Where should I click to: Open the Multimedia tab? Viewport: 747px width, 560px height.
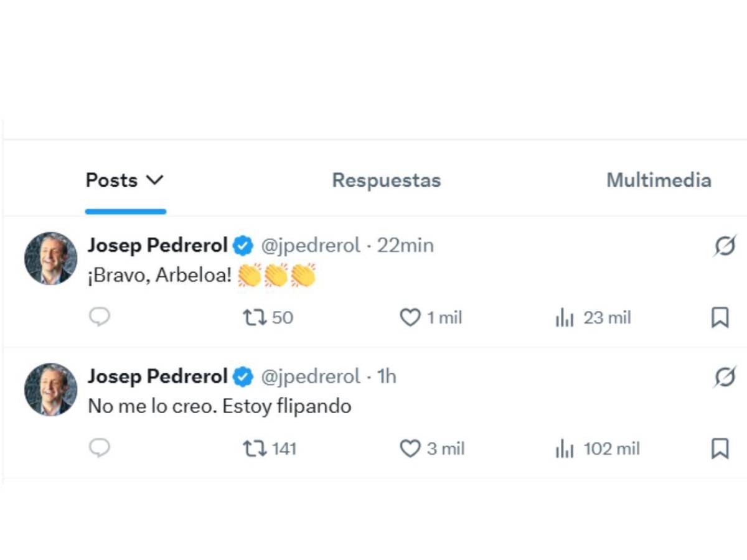pos(659,180)
